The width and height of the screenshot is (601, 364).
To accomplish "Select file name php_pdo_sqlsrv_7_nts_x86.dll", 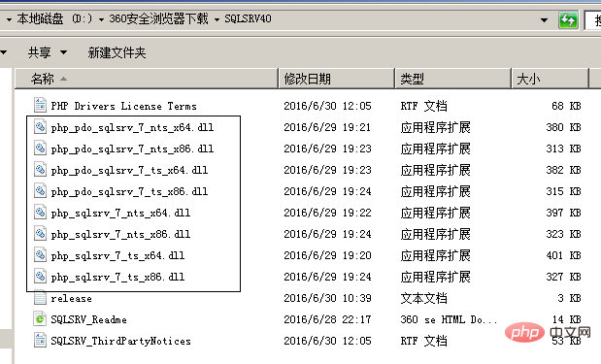I will click(x=132, y=149).
